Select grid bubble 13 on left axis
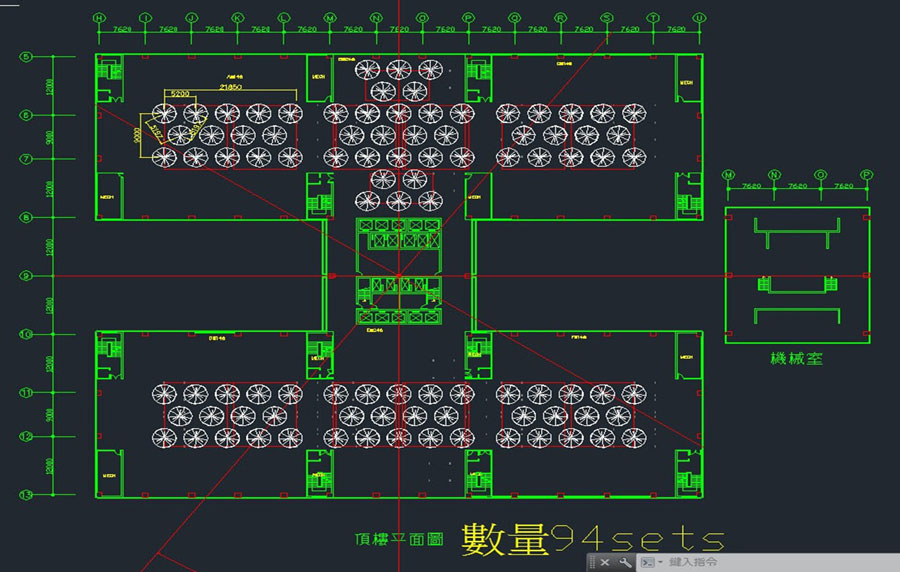900x572 pixels. [x=27, y=494]
